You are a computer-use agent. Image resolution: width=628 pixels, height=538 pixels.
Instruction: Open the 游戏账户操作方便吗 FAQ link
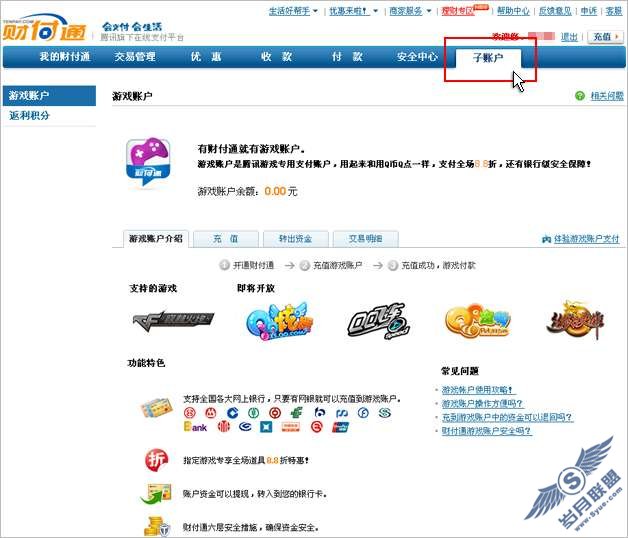pos(482,403)
